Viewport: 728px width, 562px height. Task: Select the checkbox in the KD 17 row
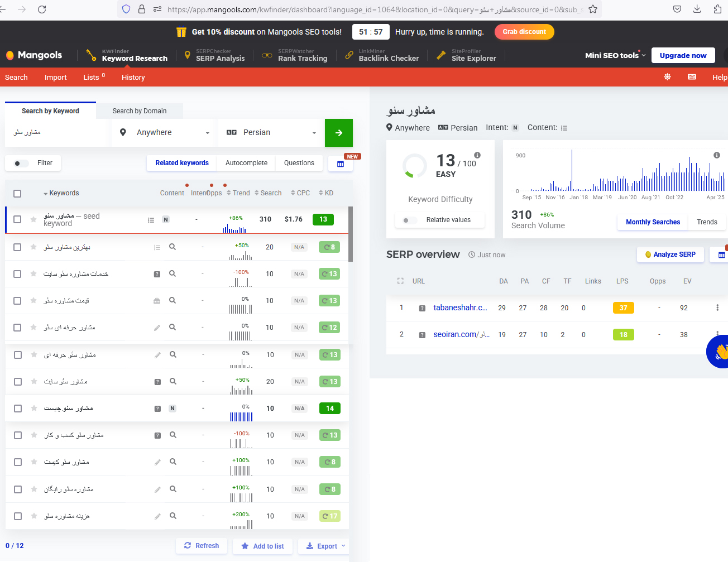(x=17, y=516)
